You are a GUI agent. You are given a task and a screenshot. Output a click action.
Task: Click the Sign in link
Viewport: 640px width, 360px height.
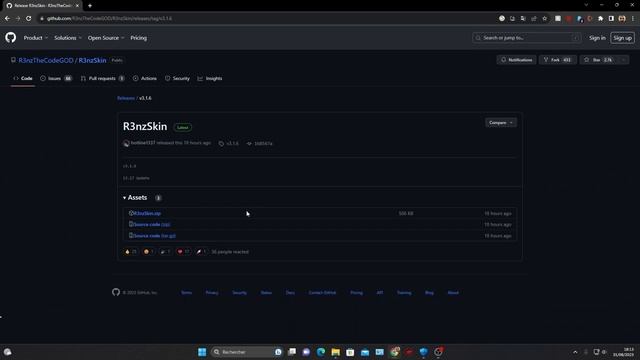pyautogui.click(x=597, y=38)
